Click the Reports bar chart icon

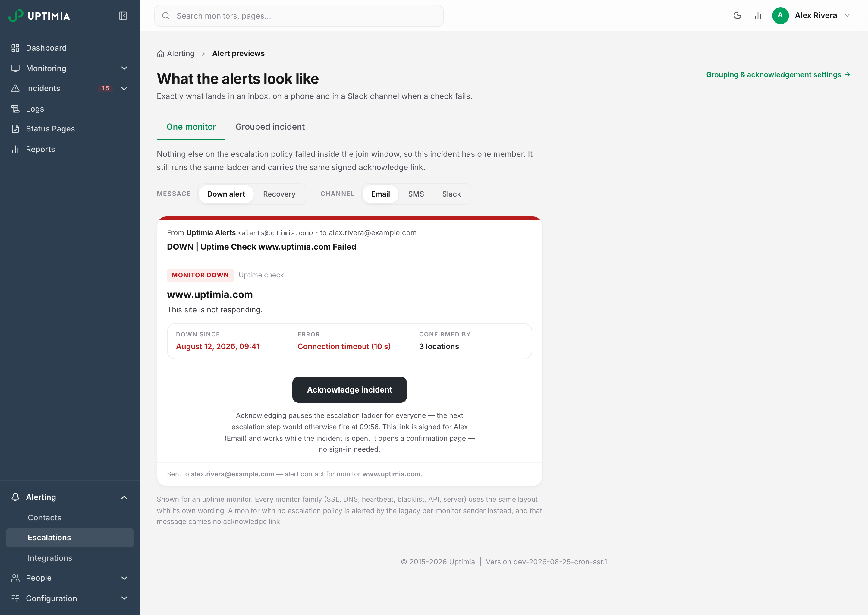point(15,149)
